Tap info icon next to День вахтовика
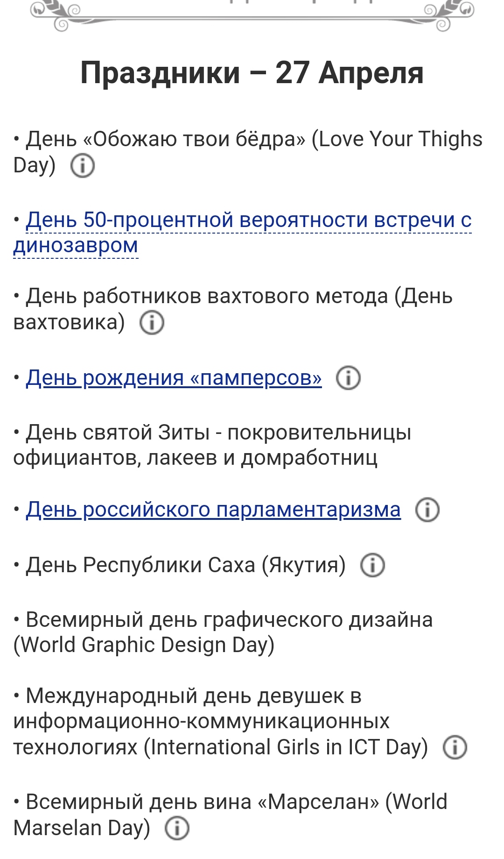Image resolution: width=504 pixels, height=859 pixels. click(152, 323)
